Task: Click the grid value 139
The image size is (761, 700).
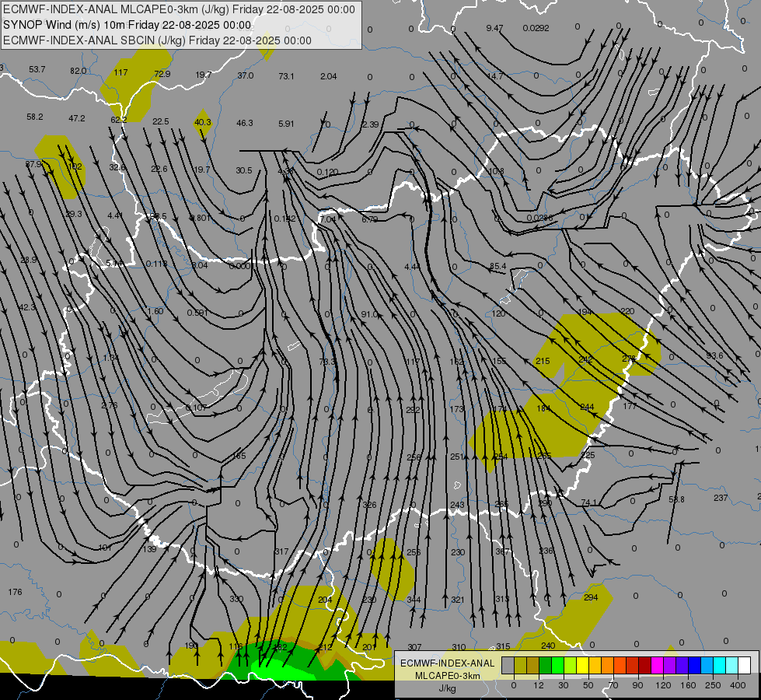Action: point(150,549)
